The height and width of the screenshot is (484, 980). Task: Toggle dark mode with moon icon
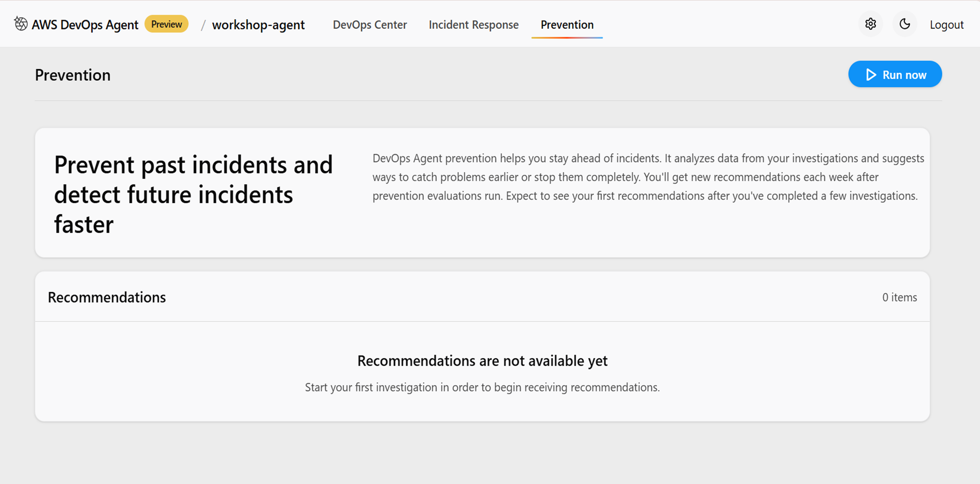pos(904,24)
